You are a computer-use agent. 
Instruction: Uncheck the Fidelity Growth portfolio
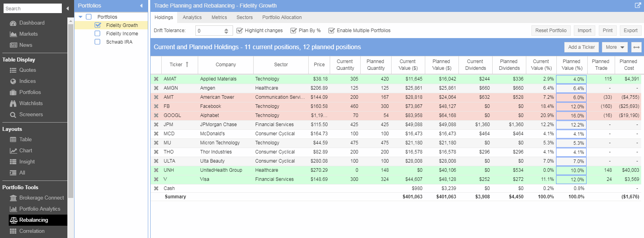[x=97, y=25]
